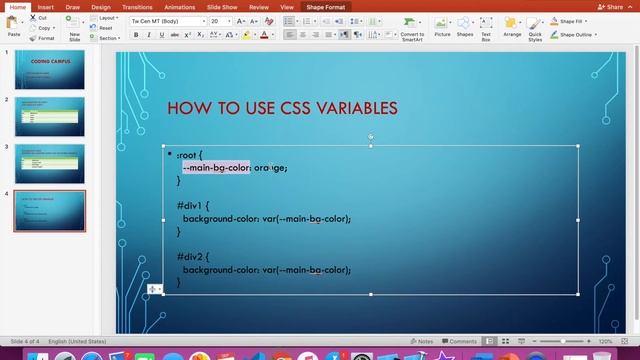Open Quick Styles gallery
Image resolution: width=640 pixels, height=360 pixels.
point(535,29)
